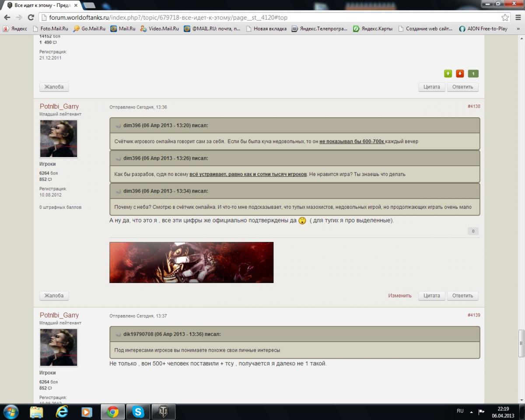Click the page vertical scrollbar thumb
The image size is (525, 420).
[521, 343]
